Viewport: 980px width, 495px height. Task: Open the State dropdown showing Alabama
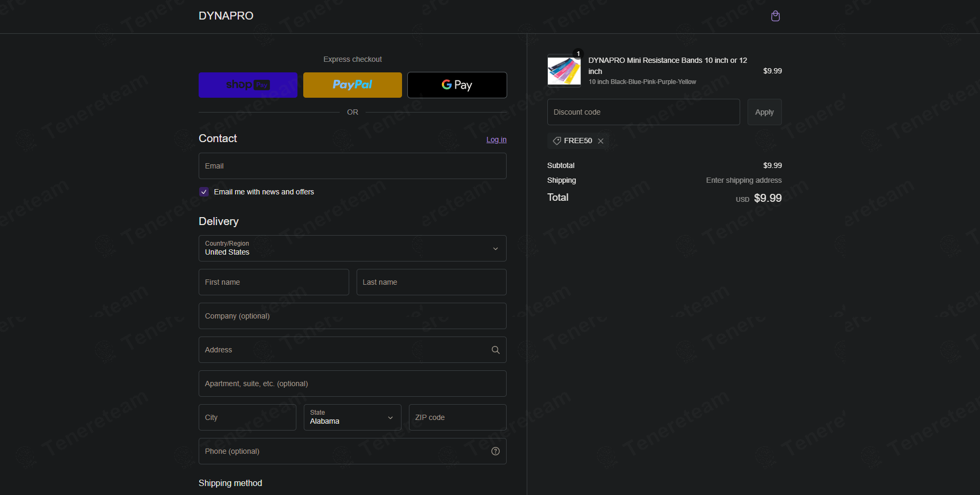(x=352, y=417)
